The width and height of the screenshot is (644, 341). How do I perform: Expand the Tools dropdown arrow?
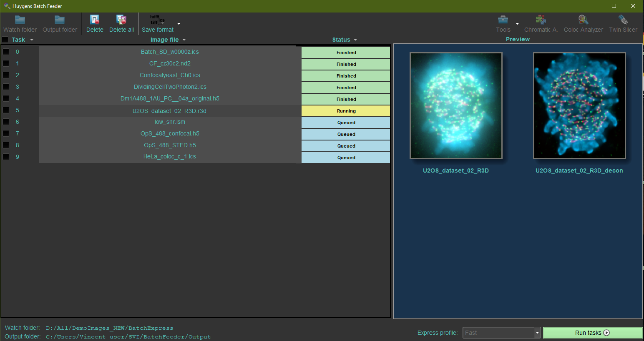517,24
